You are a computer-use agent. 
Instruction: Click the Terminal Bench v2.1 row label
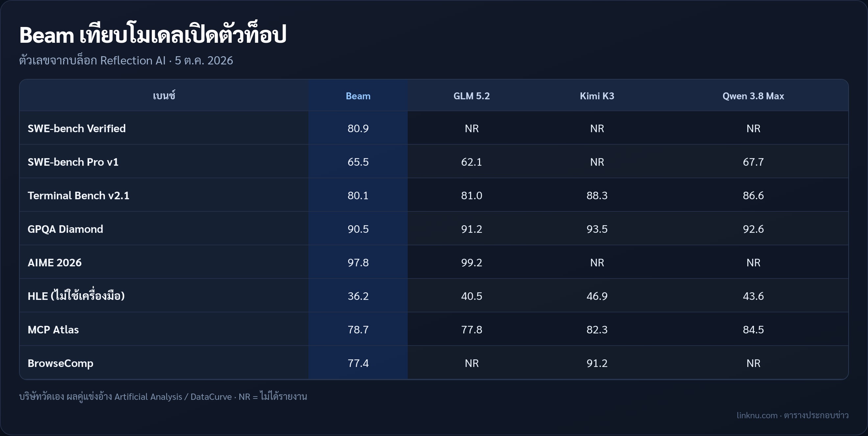pos(78,195)
